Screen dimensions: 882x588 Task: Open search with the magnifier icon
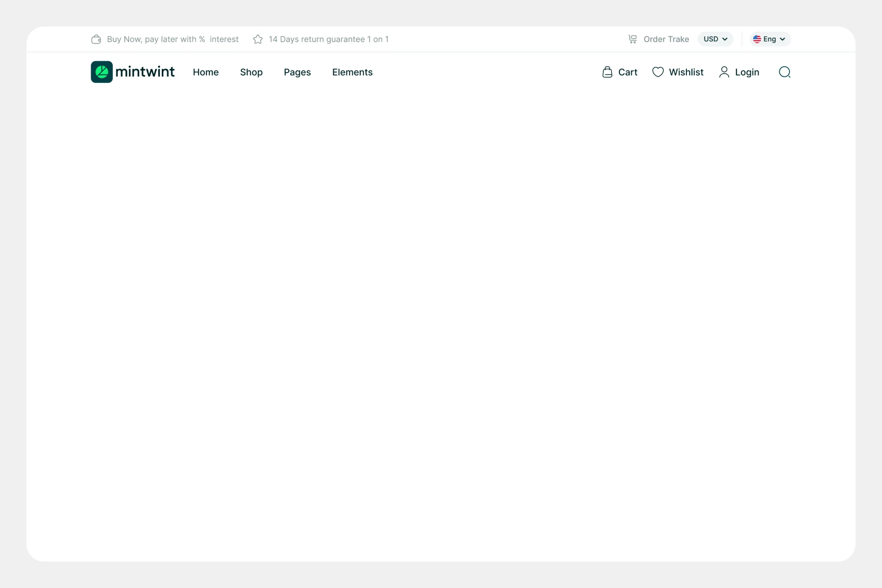point(784,72)
